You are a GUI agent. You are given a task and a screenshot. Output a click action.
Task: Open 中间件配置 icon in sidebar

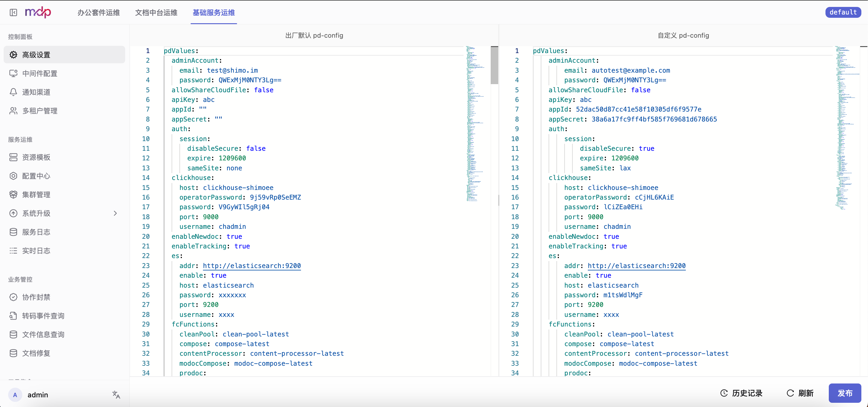(x=14, y=74)
